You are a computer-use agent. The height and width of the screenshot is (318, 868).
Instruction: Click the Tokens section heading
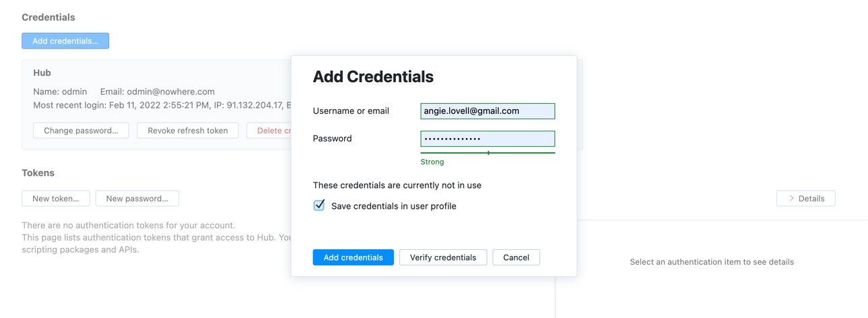pyautogui.click(x=38, y=173)
